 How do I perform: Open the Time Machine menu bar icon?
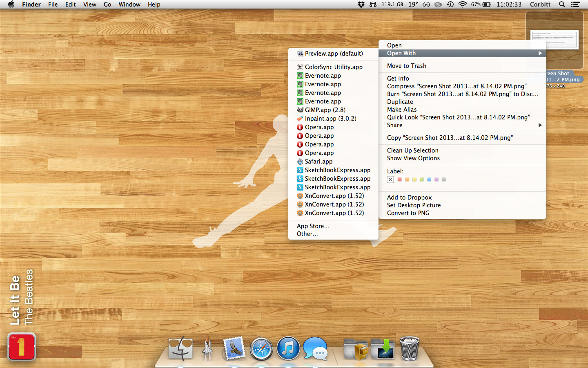point(450,4)
